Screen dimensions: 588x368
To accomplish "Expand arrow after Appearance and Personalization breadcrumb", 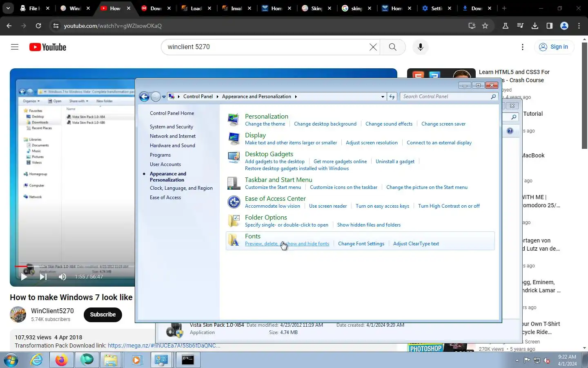I will pyautogui.click(x=296, y=97).
